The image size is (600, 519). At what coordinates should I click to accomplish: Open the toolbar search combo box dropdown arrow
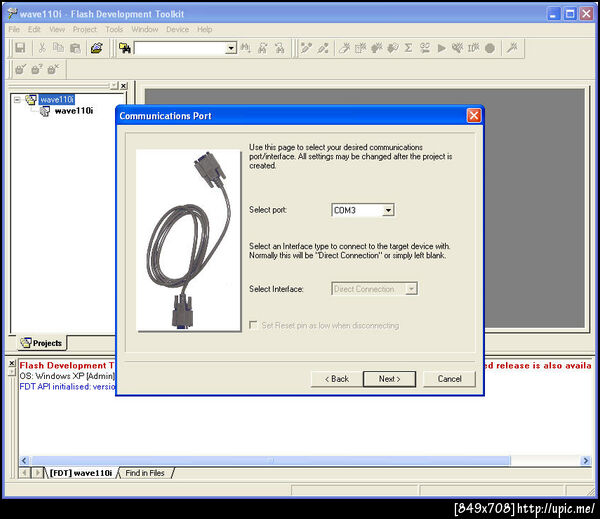pos(231,48)
